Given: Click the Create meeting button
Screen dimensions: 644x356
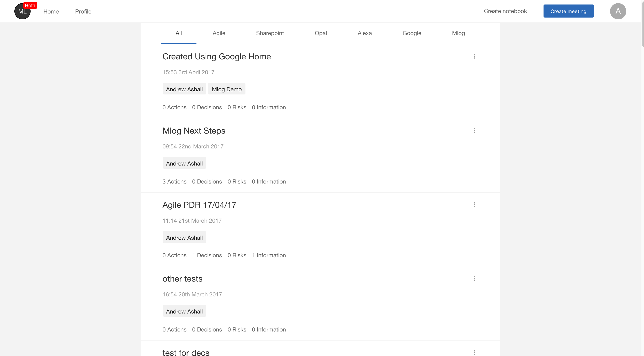Looking at the screenshot, I should tap(568, 11).
